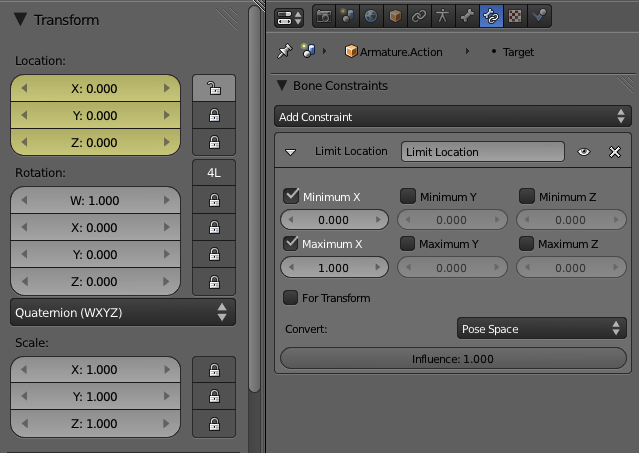The image size is (639, 453).
Task: Click the Armature.Action object icon
Action: coord(351,52)
